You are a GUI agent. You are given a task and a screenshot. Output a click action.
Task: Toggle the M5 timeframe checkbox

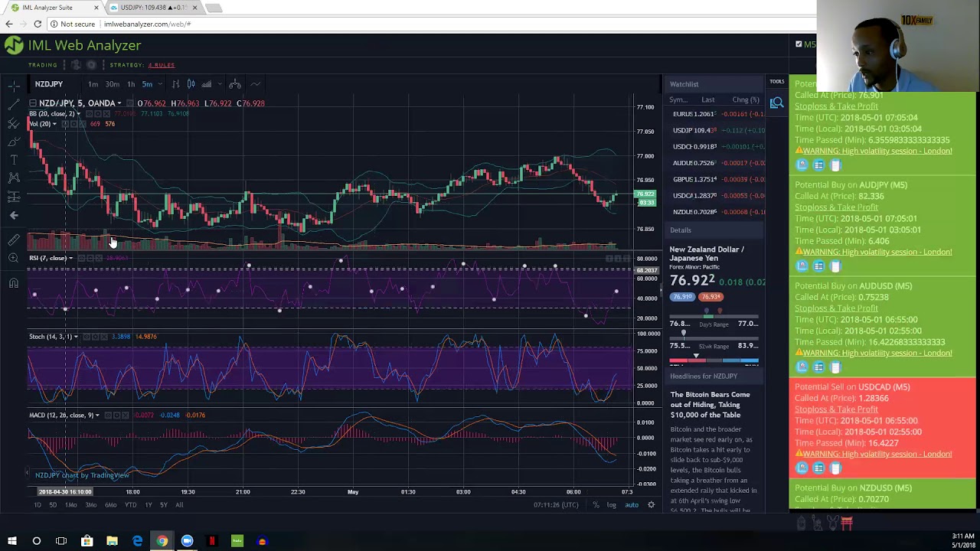(x=799, y=44)
